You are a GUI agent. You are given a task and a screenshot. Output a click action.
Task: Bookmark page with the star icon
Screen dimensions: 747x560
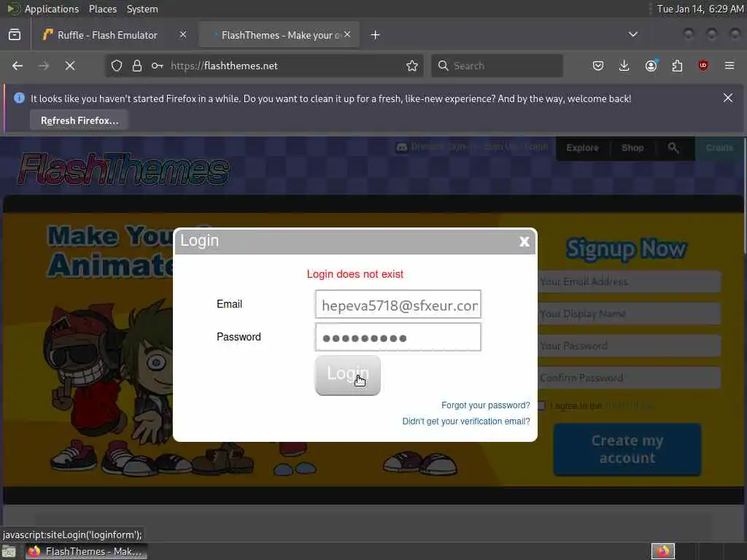click(x=412, y=66)
